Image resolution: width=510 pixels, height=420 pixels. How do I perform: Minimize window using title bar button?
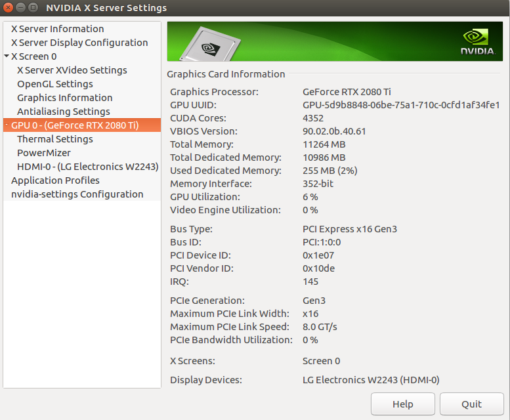(x=21, y=7)
